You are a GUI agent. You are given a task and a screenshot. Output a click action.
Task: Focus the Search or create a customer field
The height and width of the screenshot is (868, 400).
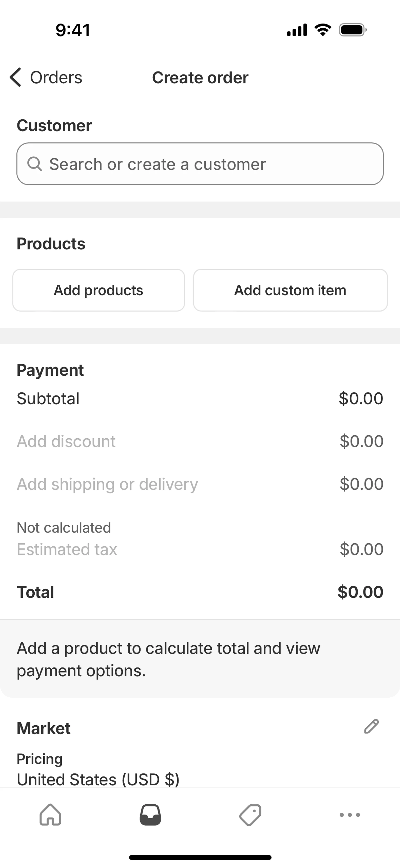pos(200,164)
